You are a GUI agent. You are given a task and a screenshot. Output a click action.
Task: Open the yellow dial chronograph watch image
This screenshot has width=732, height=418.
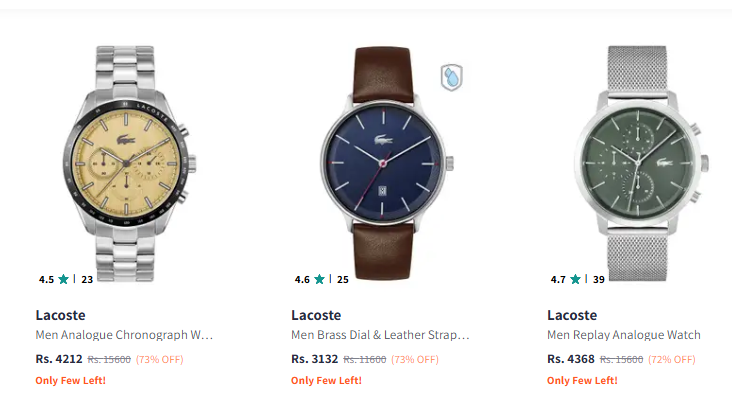(129, 163)
